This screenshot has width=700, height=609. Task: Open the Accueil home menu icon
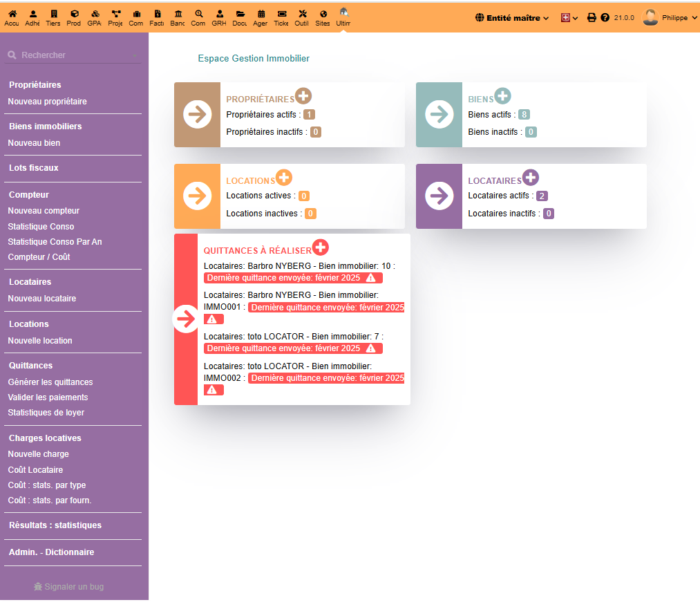pyautogui.click(x=12, y=14)
